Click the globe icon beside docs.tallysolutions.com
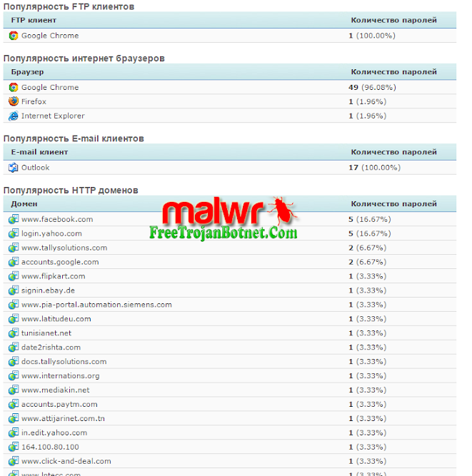 pos(14,361)
